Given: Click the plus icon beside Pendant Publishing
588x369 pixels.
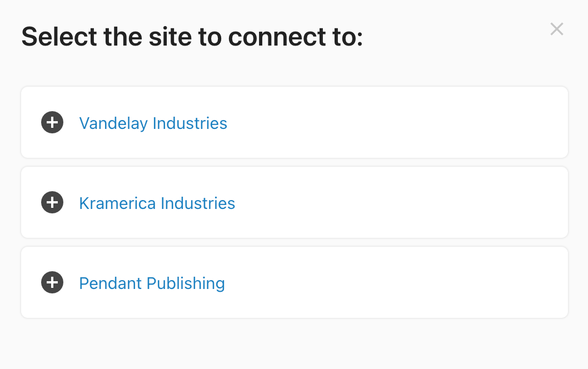Looking at the screenshot, I should coord(52,282).
